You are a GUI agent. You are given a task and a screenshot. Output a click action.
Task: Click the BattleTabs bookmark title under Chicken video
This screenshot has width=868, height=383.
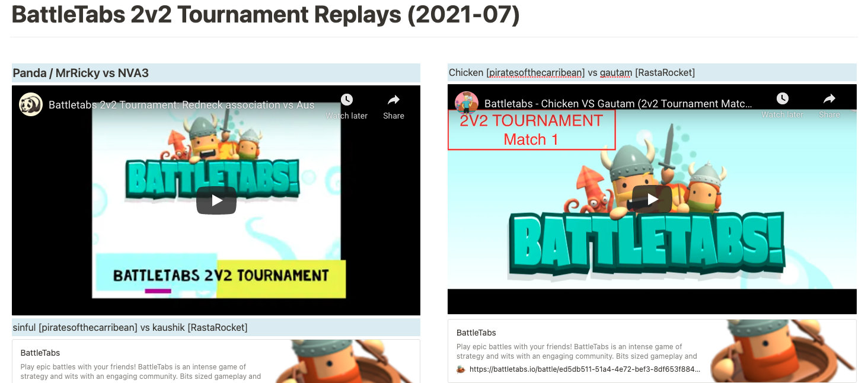coord(476,333)
